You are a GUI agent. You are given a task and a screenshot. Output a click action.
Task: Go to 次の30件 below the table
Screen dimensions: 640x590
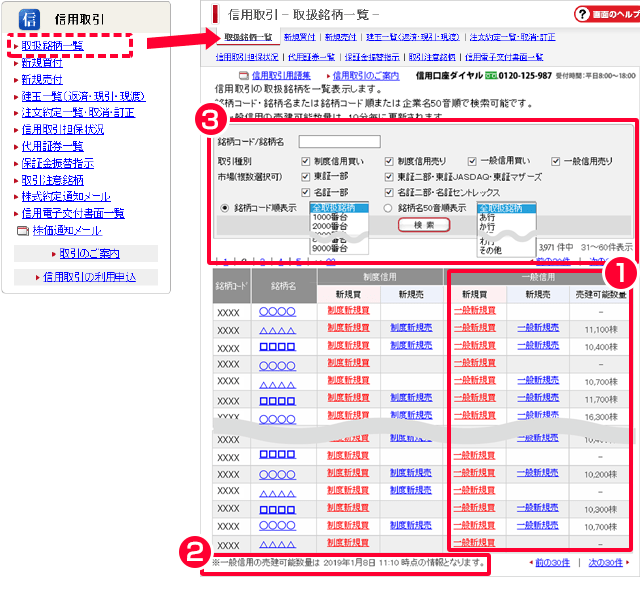[605, 563]
